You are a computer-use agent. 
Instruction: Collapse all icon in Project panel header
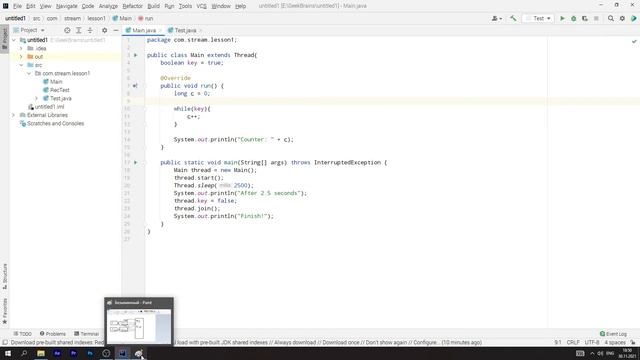coord(90,30)
